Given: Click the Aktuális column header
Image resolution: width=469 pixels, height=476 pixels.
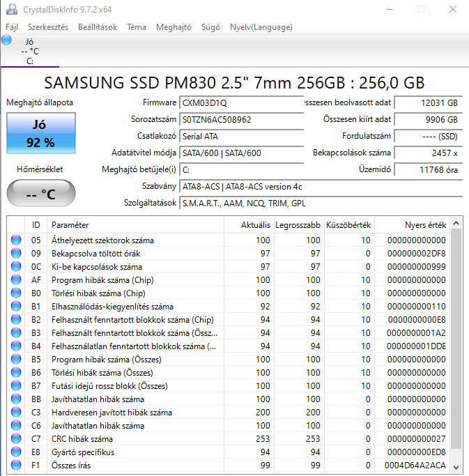Looking at the screenshot, I should (249, 225).
